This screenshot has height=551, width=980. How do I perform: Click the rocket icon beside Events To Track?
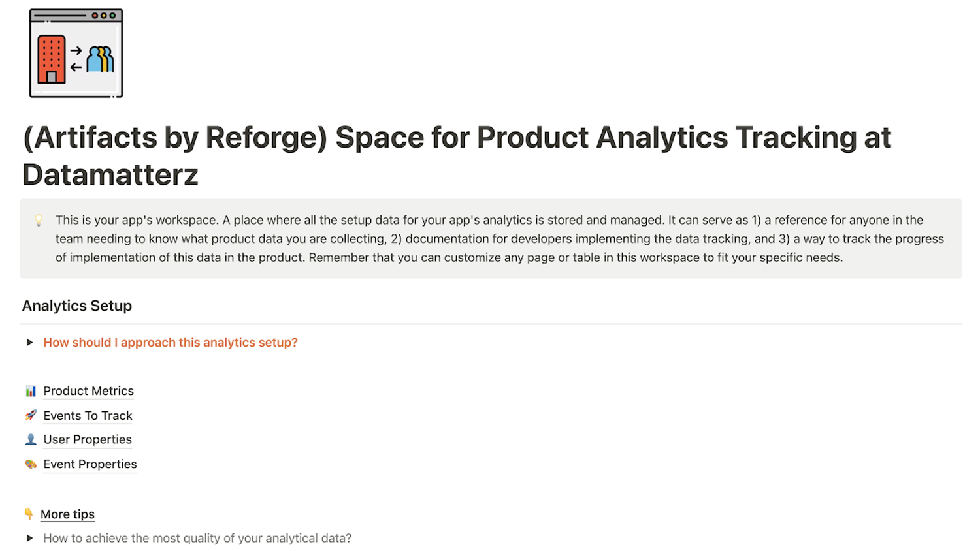pyautogui.click(x=30, y=415)
